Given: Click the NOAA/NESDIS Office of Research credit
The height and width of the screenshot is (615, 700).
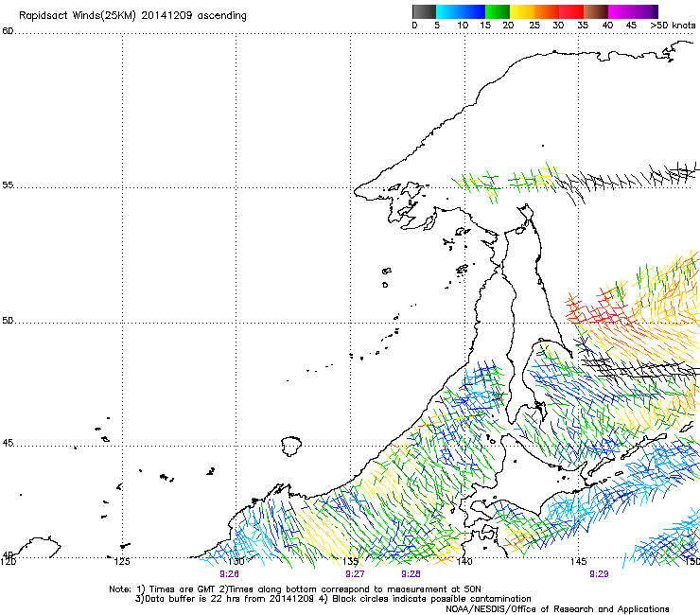Looking at the screenshot, I should pyautogui.click(x=557, y=609).
